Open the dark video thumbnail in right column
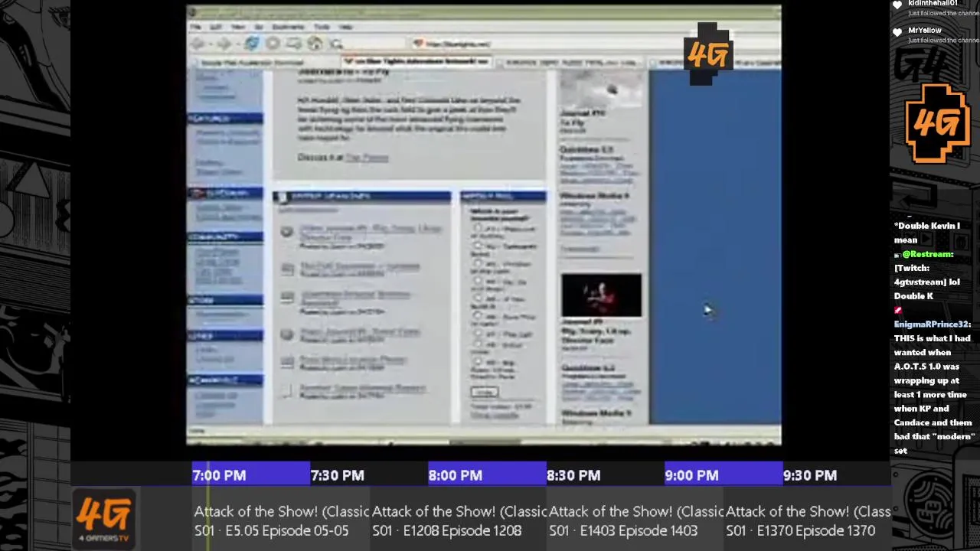Screen dimensions: 980x551 coord(602,295)
